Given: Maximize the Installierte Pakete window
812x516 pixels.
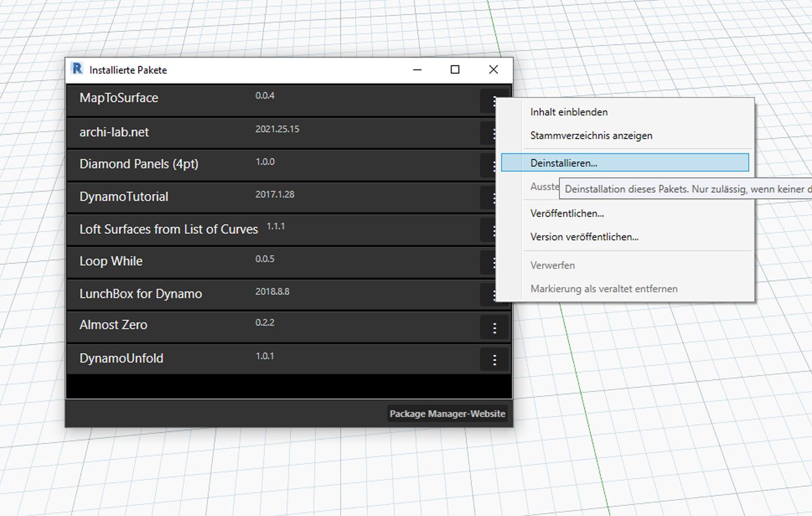Looking at the screenshot, I should point(455,70).
